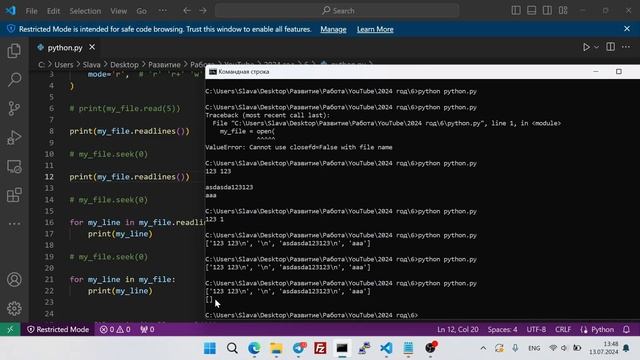Open Remote Explorer view

(14, 167)
